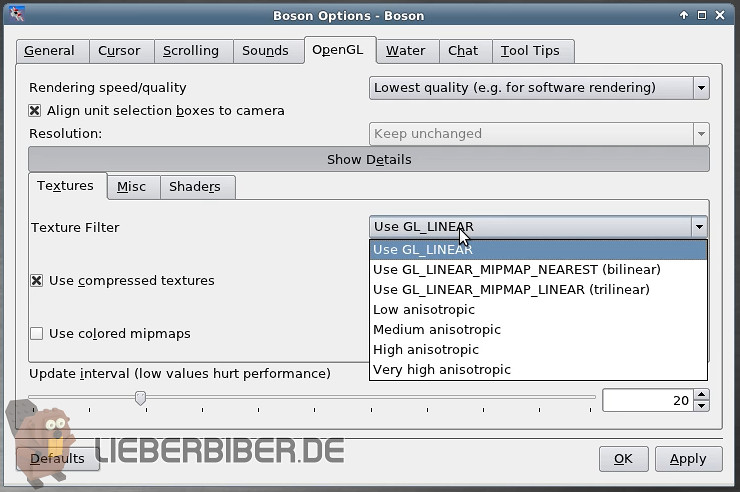Disable Use compressed textures checkbox

(x=37, y=281)
